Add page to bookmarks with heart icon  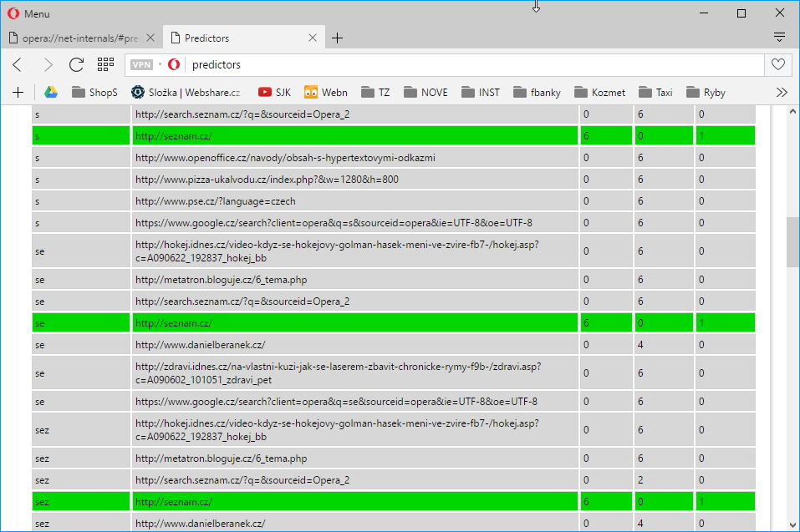click(778, 64)
